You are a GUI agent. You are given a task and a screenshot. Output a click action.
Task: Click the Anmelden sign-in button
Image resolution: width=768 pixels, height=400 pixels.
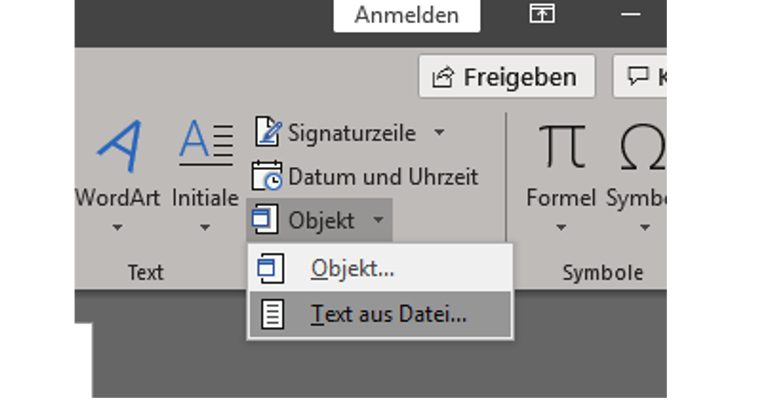[x=406, y=15]
